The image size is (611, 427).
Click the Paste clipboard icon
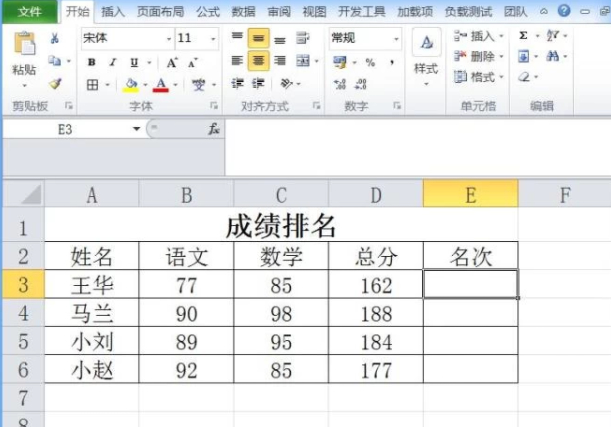point(24,43)
